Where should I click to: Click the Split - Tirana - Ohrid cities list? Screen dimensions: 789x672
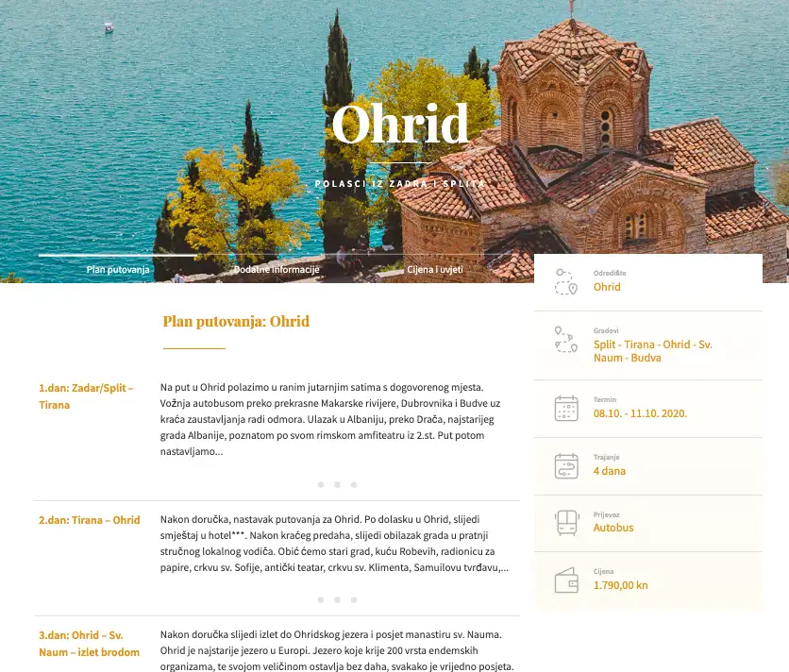coord(652,351)
